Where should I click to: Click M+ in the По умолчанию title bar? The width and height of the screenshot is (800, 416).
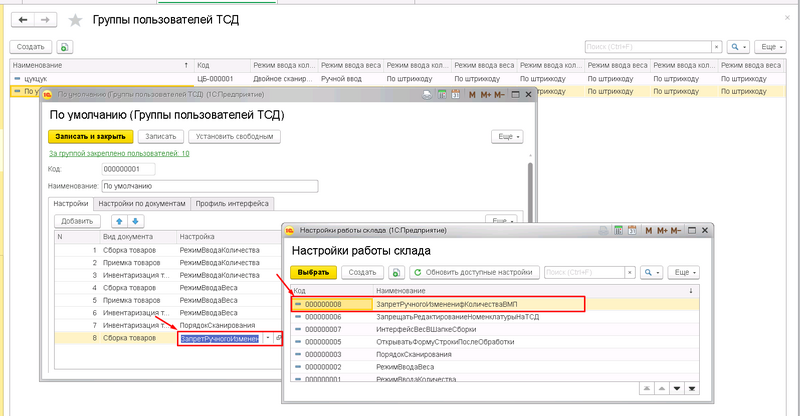485,94
